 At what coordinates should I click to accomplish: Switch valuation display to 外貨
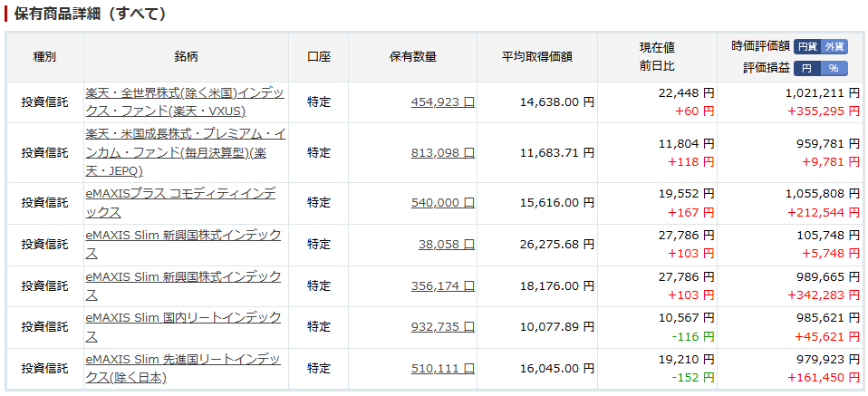(834, 47)
